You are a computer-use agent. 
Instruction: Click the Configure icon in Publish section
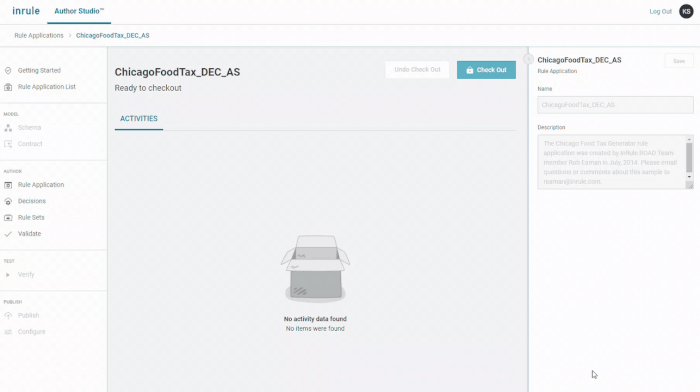(8, 332)
